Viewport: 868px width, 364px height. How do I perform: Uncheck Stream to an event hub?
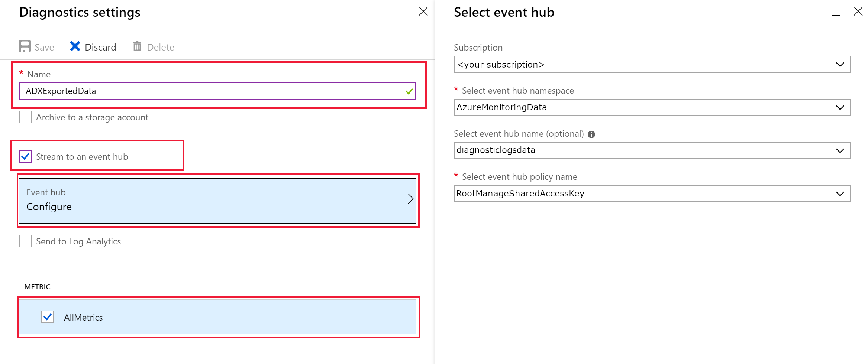[x=25, y=157]
